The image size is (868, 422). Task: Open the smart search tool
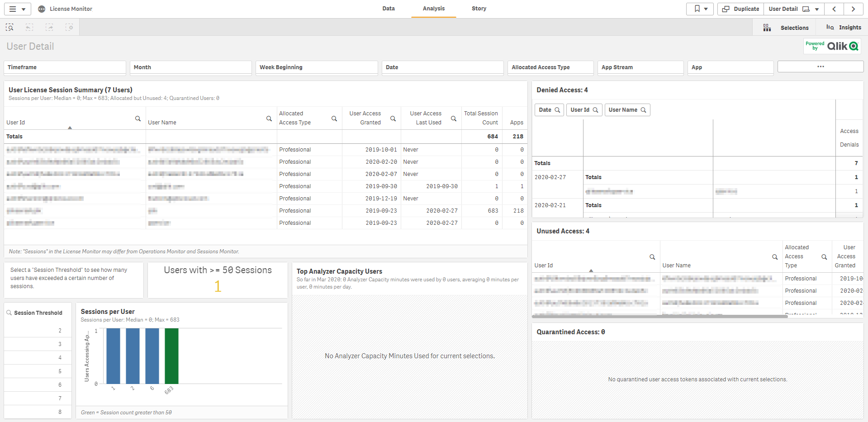tap(9, 28)
